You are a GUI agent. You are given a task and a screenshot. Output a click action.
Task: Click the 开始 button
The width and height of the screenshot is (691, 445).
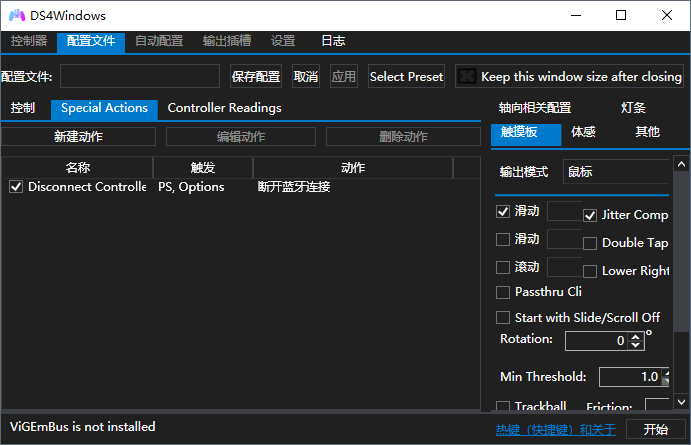(655, 429)
